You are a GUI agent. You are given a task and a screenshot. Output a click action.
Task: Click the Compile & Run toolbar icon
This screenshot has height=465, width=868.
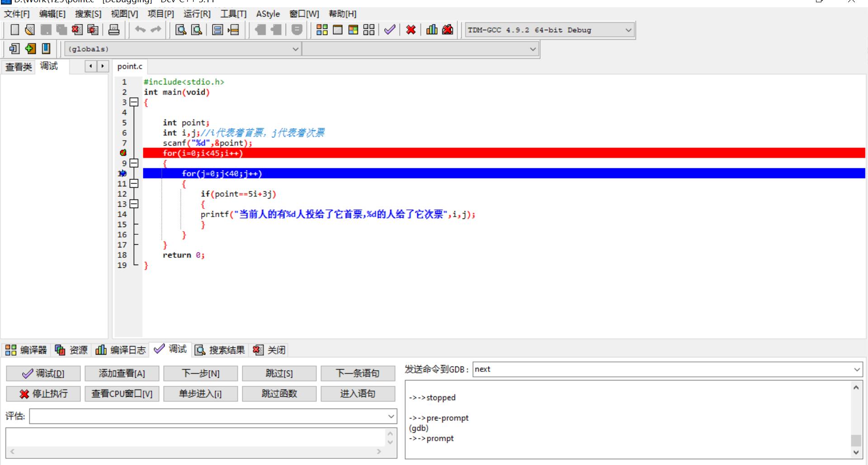[x=353, y=30]
